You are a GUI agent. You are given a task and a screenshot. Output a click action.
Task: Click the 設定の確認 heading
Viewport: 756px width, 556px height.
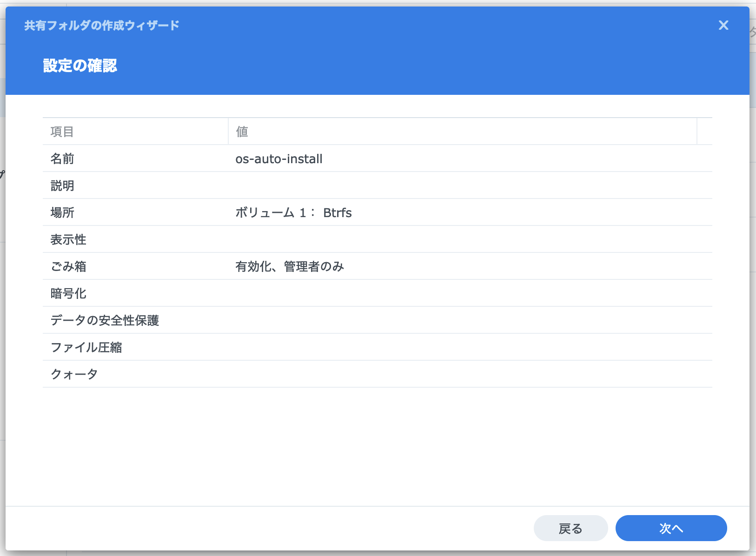pos(81,66)
